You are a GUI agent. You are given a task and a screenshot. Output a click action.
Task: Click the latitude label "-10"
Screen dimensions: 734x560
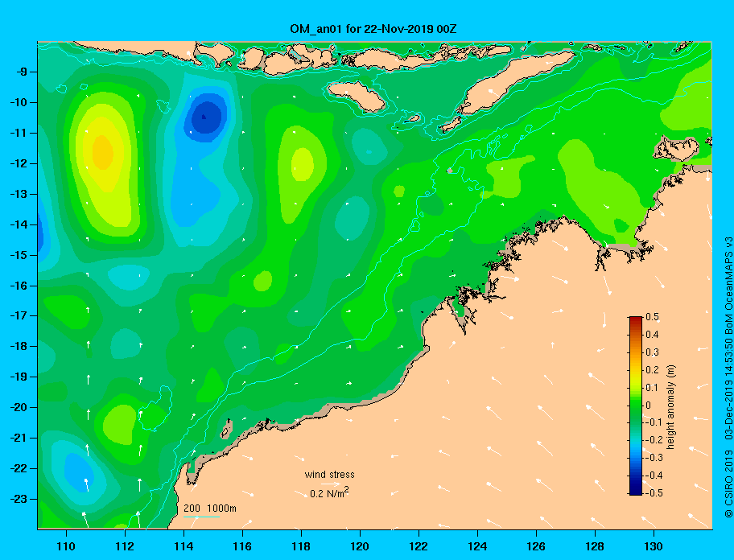(19, 102)
